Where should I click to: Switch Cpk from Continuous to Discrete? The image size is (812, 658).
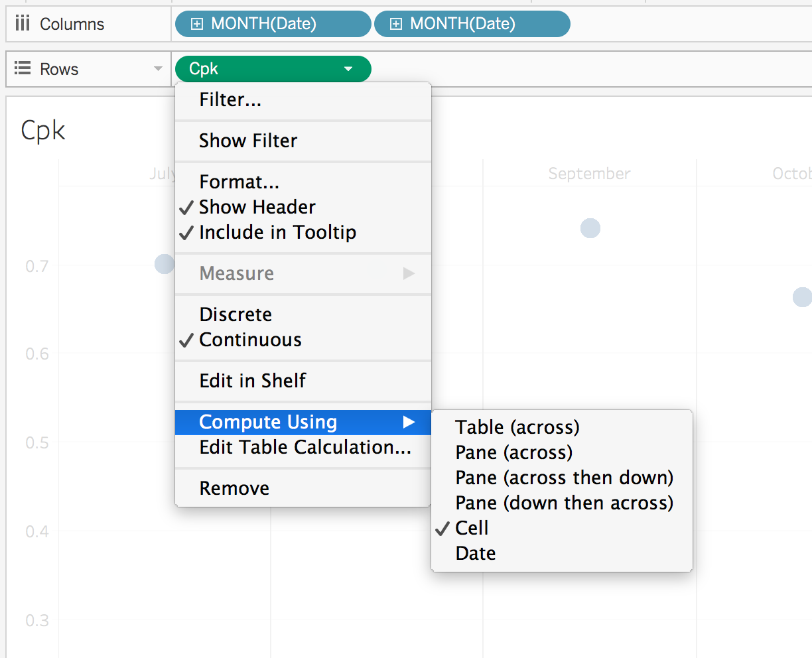coord(235,314)
